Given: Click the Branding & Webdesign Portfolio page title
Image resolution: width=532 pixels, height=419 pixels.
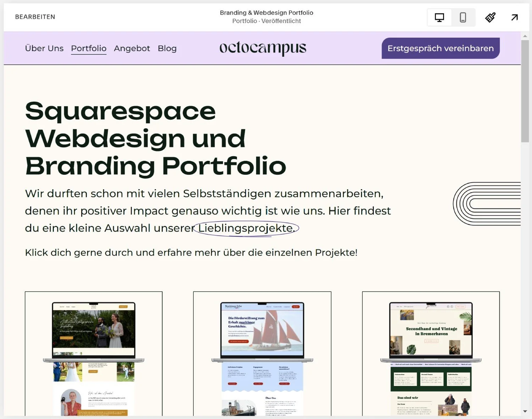Looking at the screenshot, I should (266, 13).
